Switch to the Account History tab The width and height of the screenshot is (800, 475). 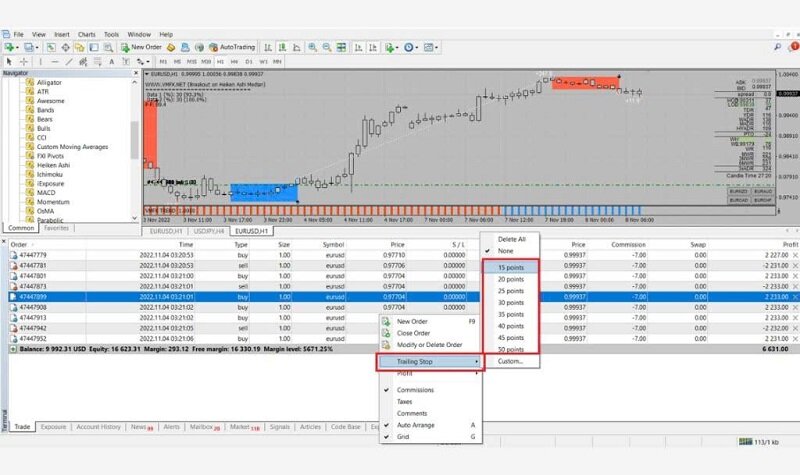pyautogui.click(x=98, y=427)
